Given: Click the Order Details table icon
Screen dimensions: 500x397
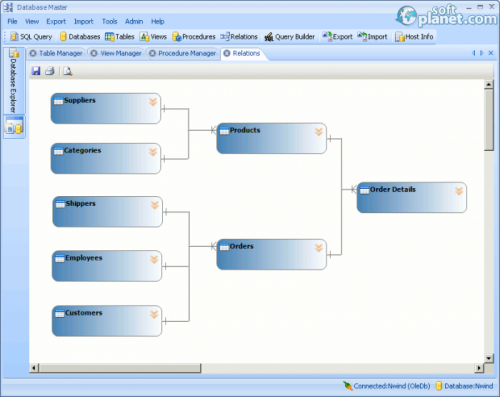Looking at the screenshot, I should (365, 190).
